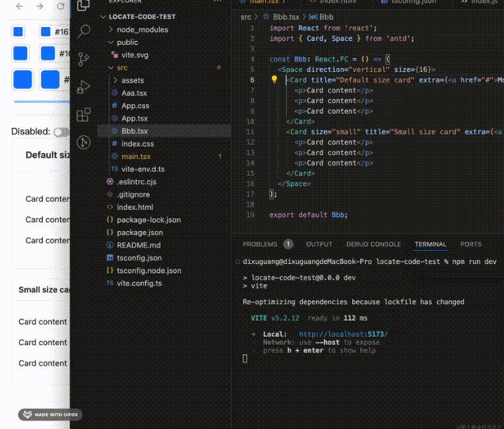Switch to the OUTPUT panel tab
Viewport: 504px width, 429px height.
[x=319, y=244]
